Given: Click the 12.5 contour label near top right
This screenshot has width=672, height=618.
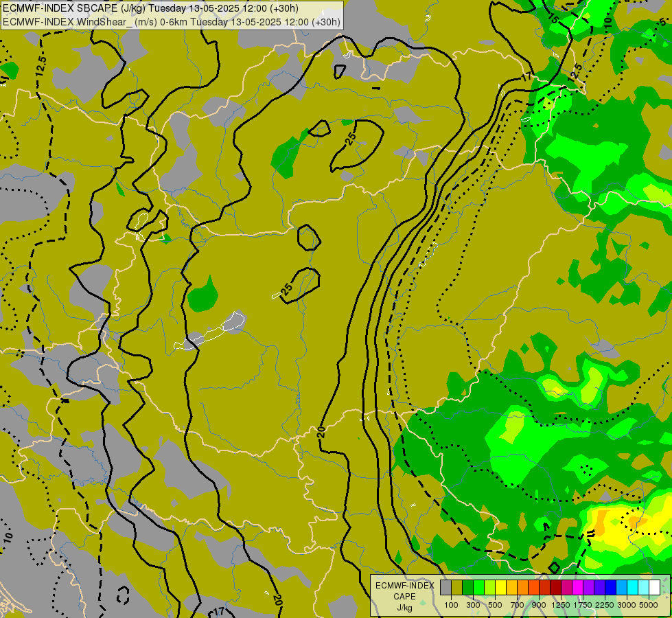Looking at the screenshot, I should point(575,72).
